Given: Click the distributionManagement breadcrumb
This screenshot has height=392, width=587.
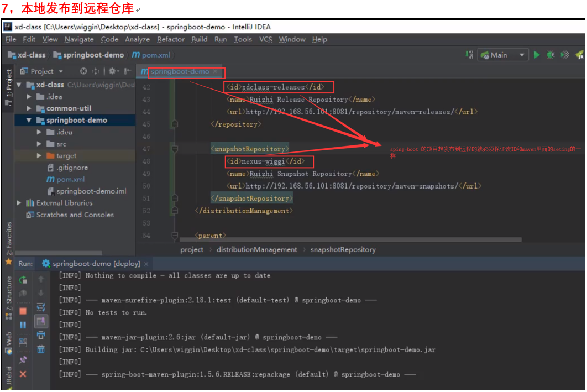Looking at the screenshot, I should pyautogui.click(x=256, y=249).
